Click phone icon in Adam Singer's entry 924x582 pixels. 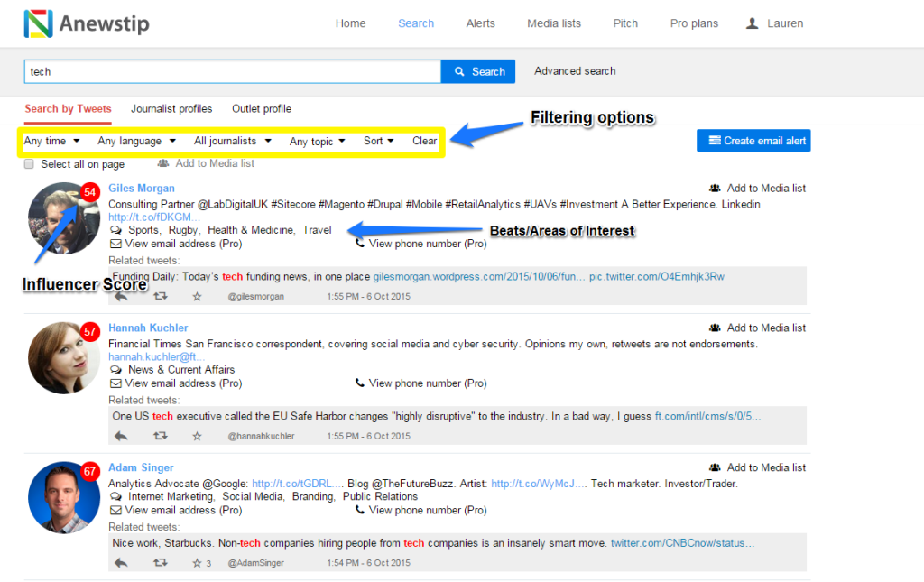coord(360,510)
